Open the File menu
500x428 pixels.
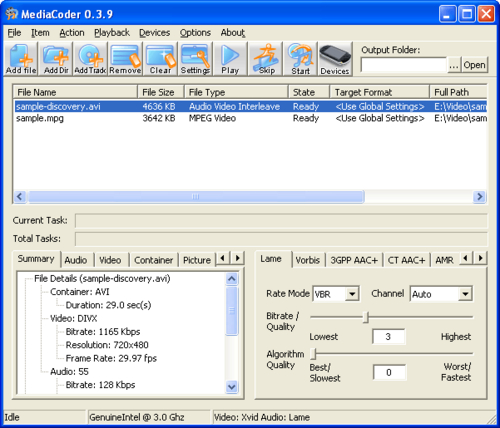[14, 33]
